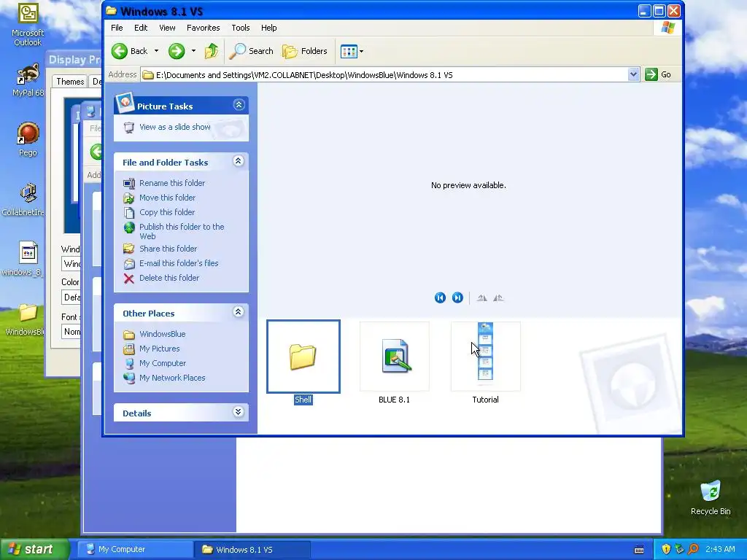This screenshot has width=747, height=560.
Task: Click MyPal 68 desktop icon
Action: [x=27, y=81]
